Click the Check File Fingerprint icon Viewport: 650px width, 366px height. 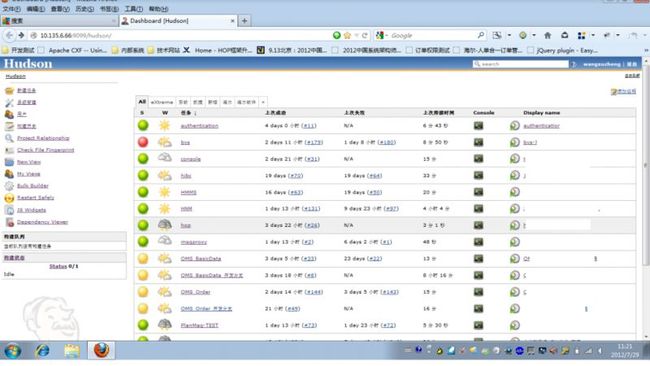[x=9, y=150]
